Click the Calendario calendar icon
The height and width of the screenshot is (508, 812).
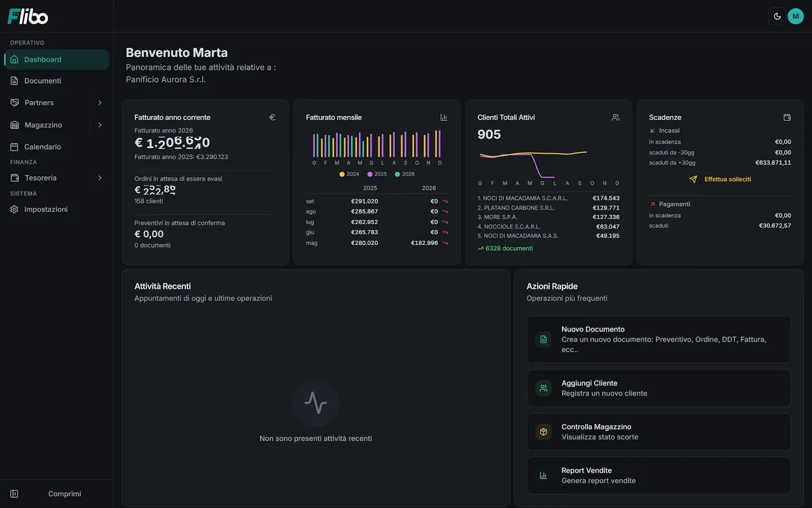point(14,147)
